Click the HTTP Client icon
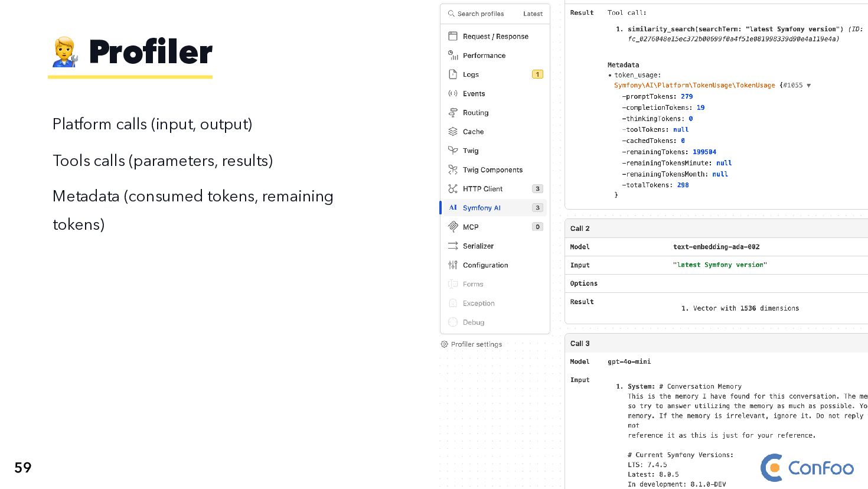 tap(453, 188)
